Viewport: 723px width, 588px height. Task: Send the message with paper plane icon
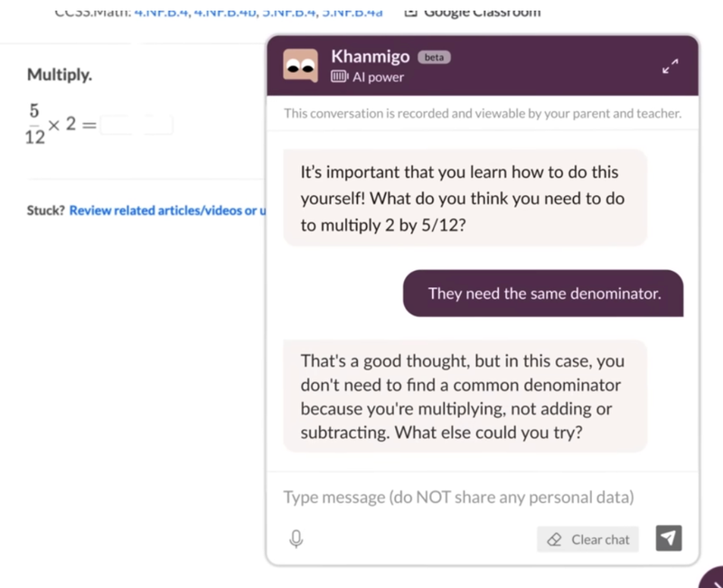668,538
